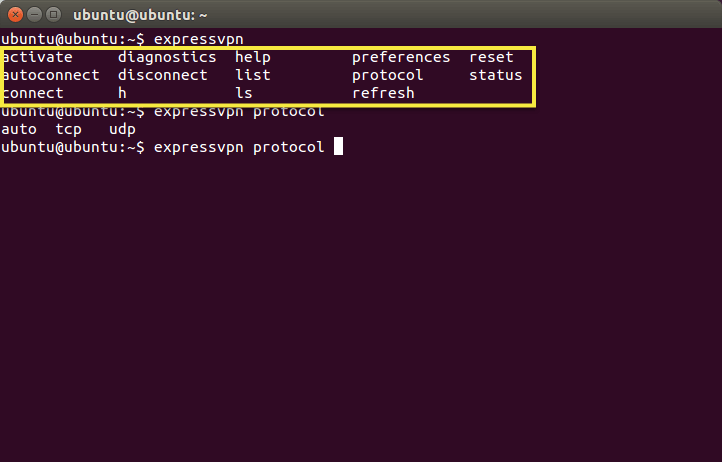This screenshot has height=462, width=722.
Task: Click the autoconnect command text
Action: point(51,75)
